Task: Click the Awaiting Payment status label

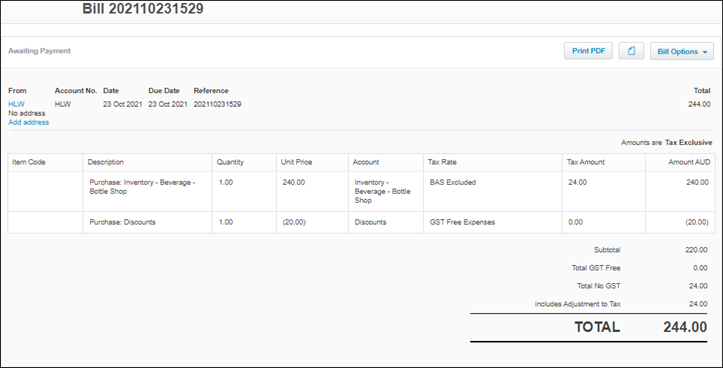Action: [x=39, y=51]
